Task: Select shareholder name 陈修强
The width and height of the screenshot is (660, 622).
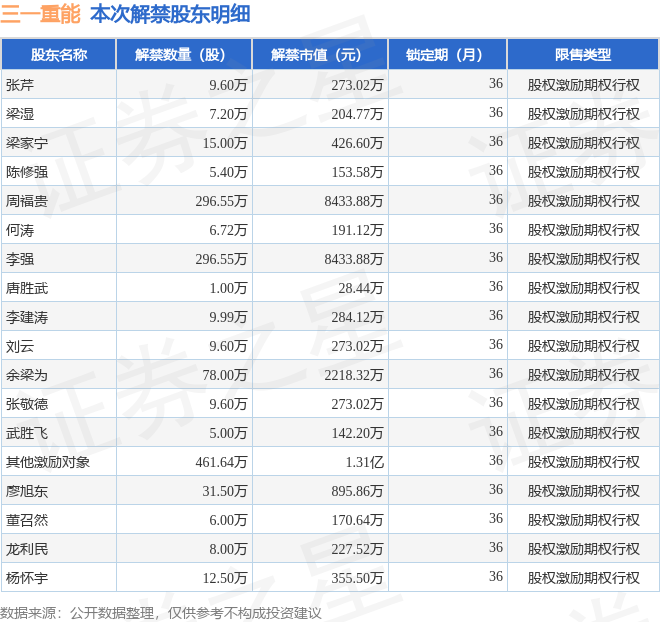Action: coord(27,172)
